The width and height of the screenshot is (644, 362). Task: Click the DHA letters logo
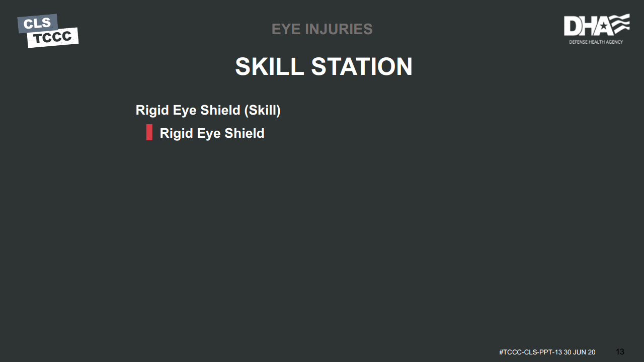pyautogui.click(x=583, y=26)
